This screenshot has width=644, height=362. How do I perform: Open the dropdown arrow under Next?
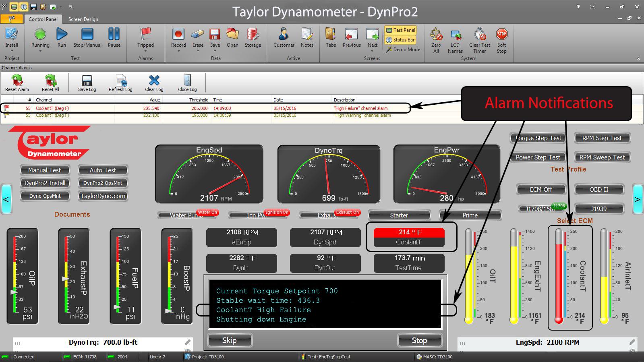click(x=373, y=51)
